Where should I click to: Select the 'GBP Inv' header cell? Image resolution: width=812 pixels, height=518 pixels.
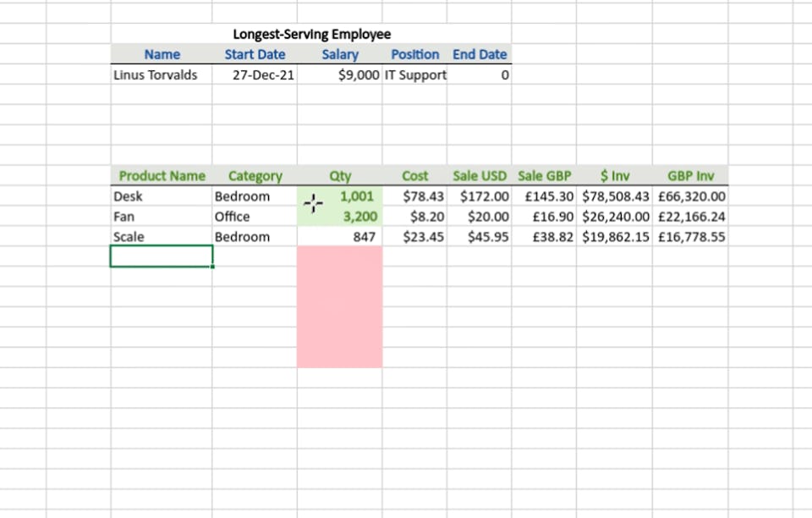point(690,176)
